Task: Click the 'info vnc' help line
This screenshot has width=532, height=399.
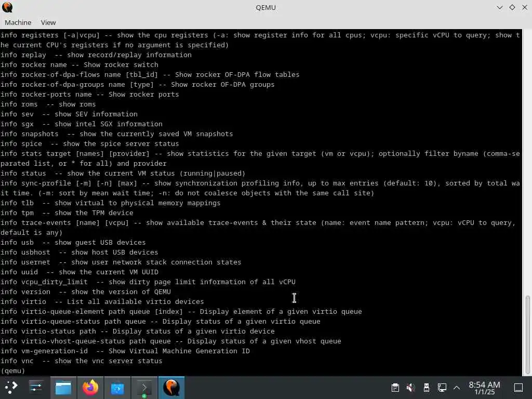Action: (x=82, y=361)
